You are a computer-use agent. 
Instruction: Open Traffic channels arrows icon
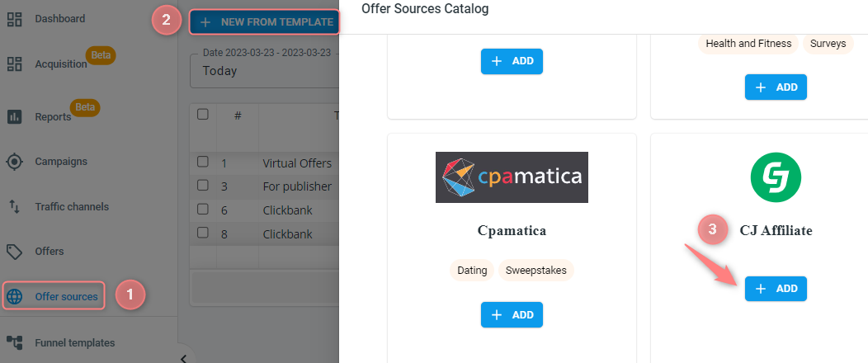14,207
